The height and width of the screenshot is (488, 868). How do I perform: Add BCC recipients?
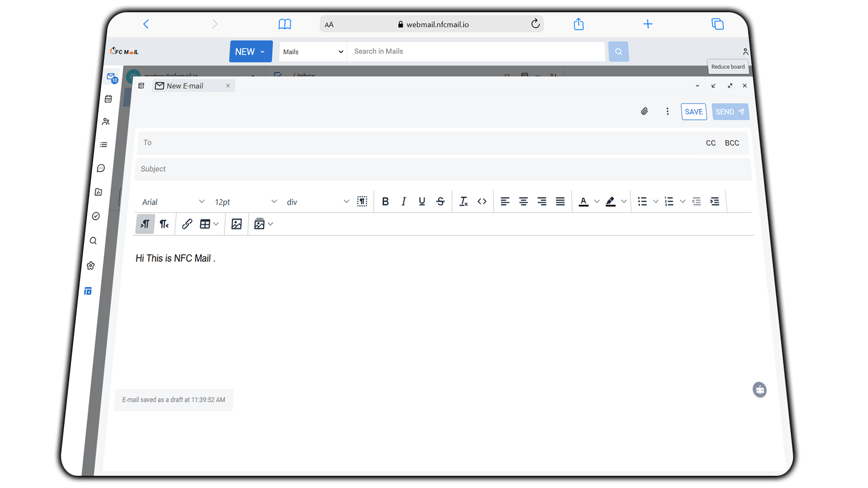(732, 143)
